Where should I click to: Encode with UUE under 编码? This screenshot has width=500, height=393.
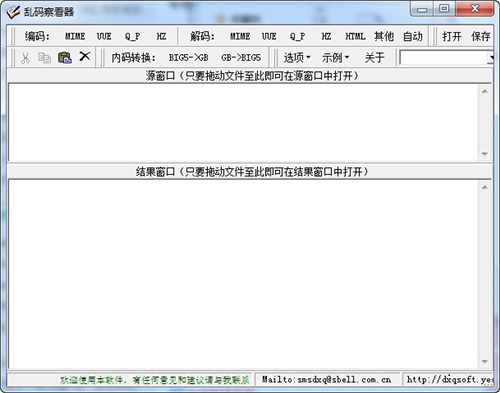point(104,36)
